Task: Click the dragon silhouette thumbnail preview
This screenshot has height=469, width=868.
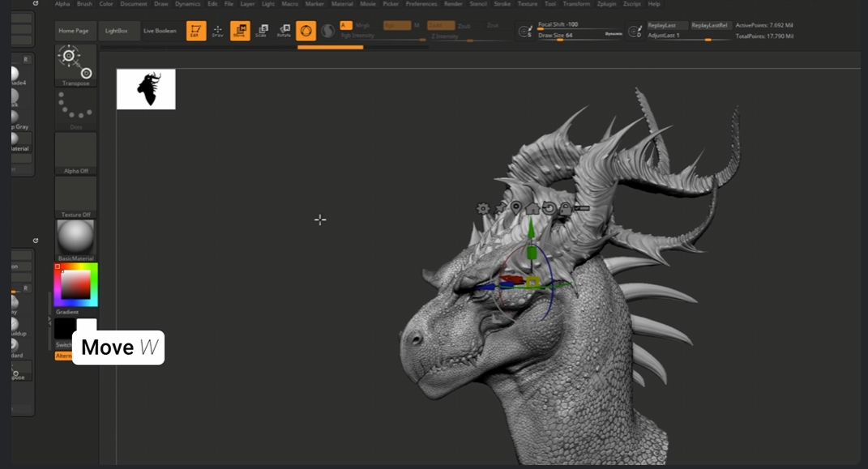Action: [x=146, y=89]
